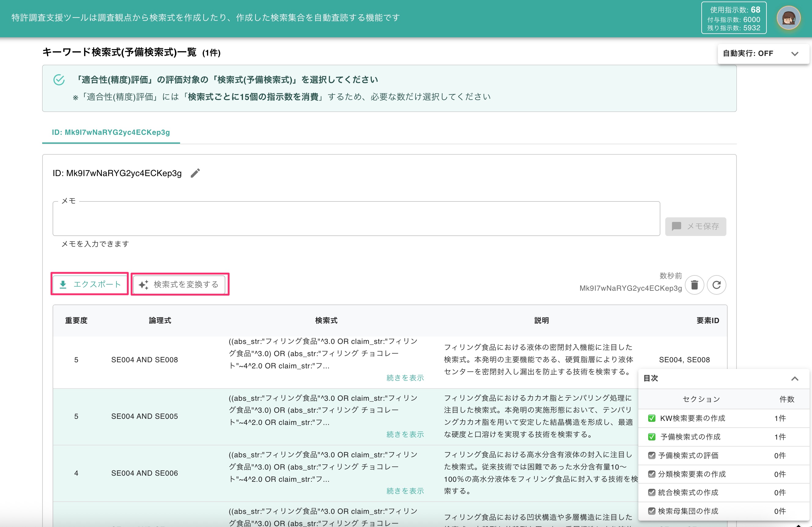Screen dimensions: 812x527
Task: Click the キーワード検索式(予備検索式)一覧 heading
Action: click(120, 52)
